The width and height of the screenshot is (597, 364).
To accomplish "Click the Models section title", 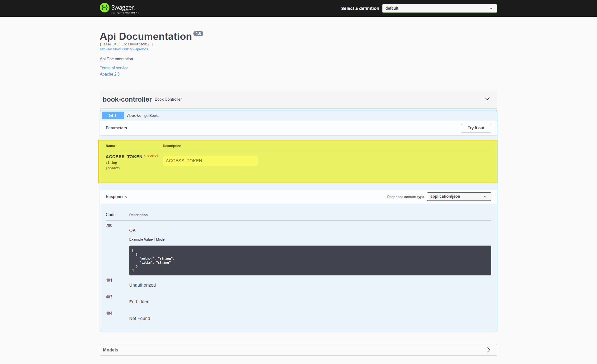I will coord(110,350).
